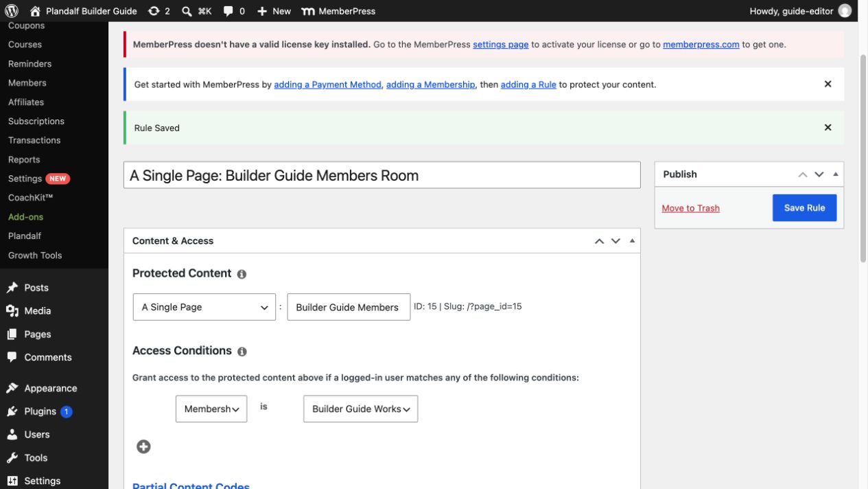The height and width of the screenshot is (489, 868).
Task: Click the Comments bubble icon in sidebar
Action: tap(12, 357)
